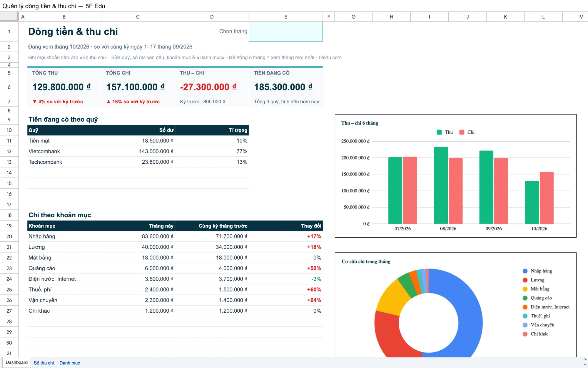This screenshot has height=368, width=588.
Task: Click the scroll right arrow at bottom corner
Action: click(x=585, y=360)
